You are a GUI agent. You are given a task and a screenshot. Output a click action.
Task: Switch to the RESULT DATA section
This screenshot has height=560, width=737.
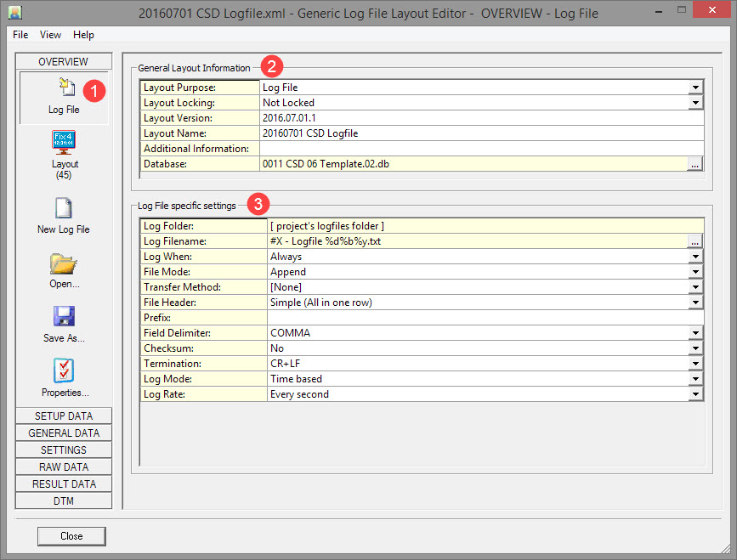[64, 484]
